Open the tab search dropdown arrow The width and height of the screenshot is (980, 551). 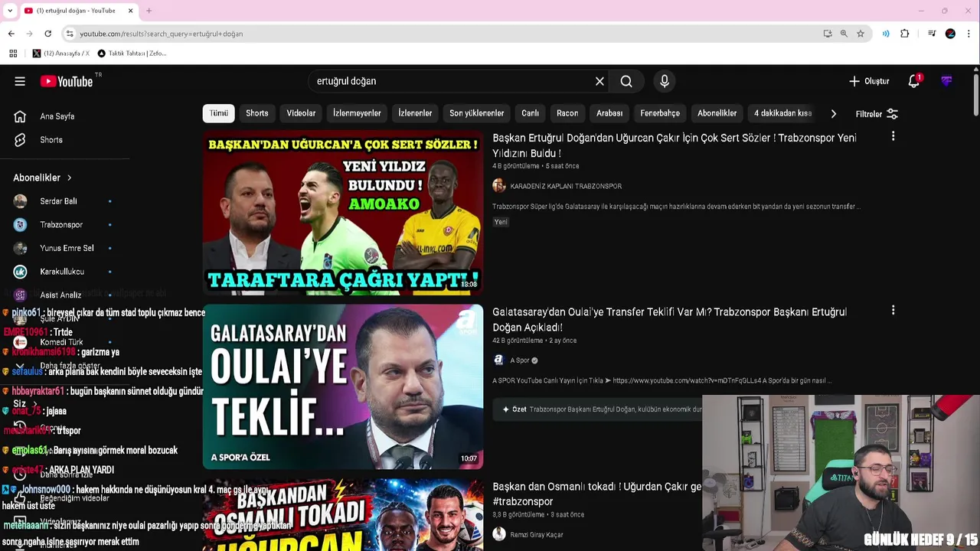pos(10,11)
